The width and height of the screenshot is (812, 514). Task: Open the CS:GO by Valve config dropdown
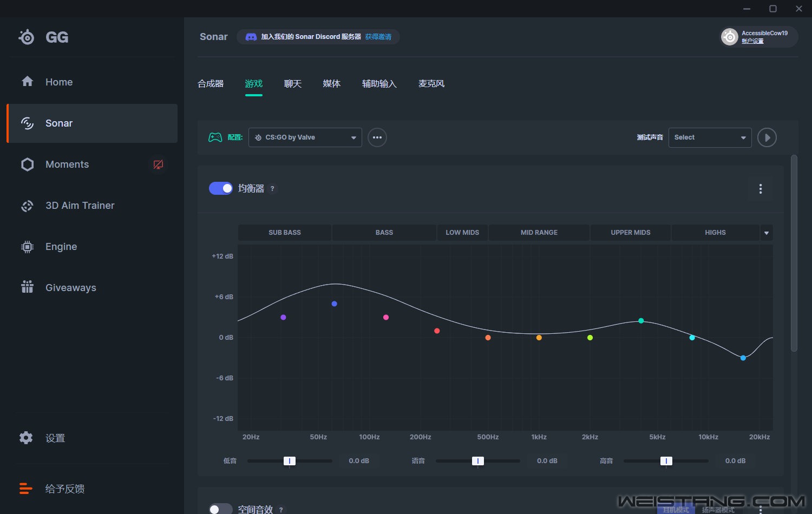[x=305, y=137]
